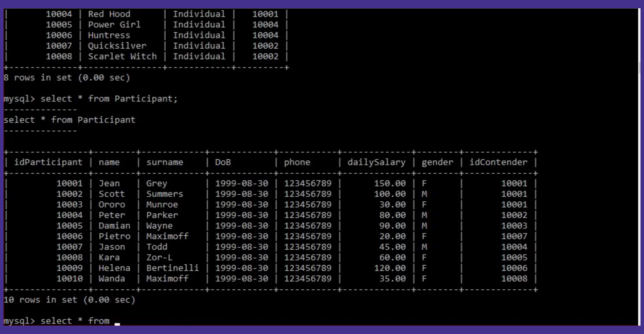Click the salary value 60.00
644x334 pixels.
click(392, 257)
